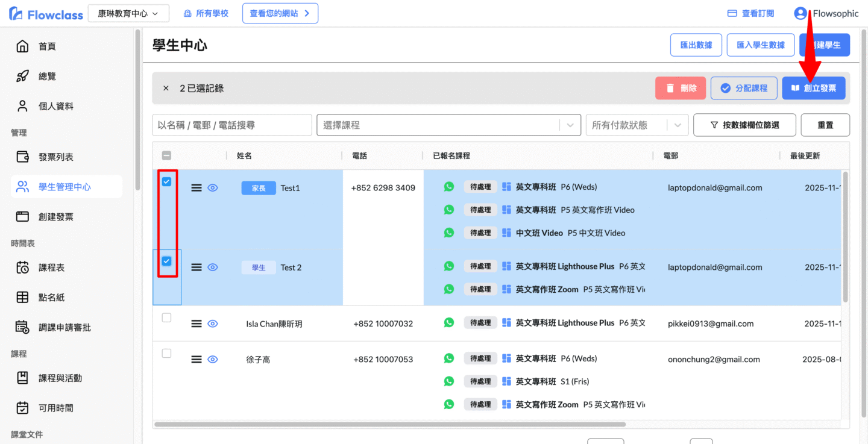
Task: Toggle the select-all header checkbox
Action: coord(167,155)
